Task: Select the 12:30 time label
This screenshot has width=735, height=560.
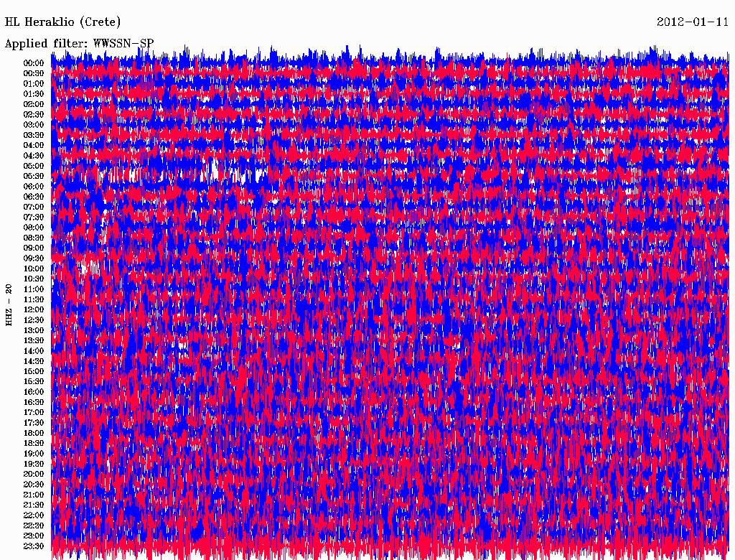Action: [x=34, y=320]
